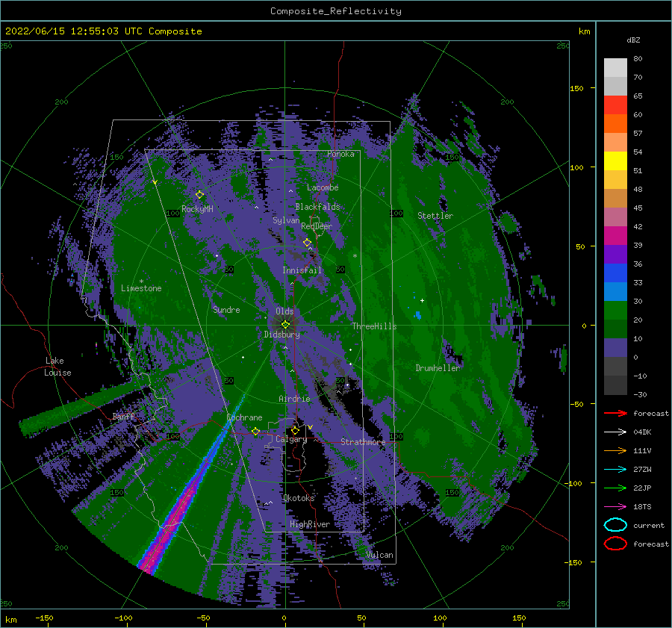
Task: Click the Banff label on the map
Action: click(x=123, y=416)
